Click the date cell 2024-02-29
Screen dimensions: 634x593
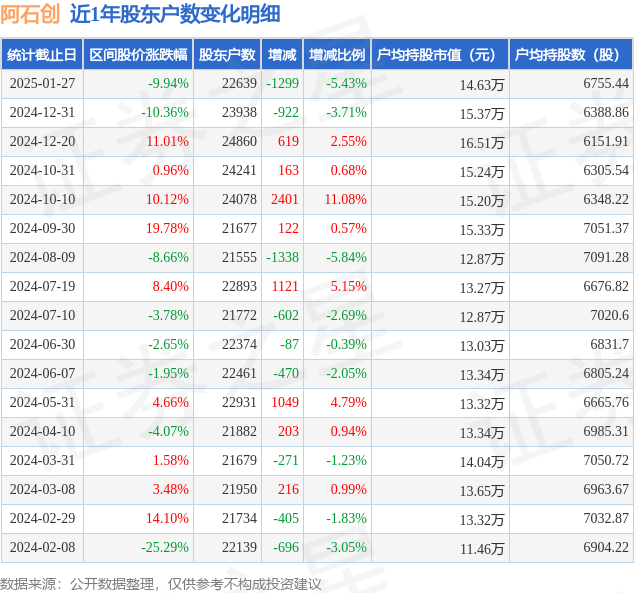coord(42,519)
